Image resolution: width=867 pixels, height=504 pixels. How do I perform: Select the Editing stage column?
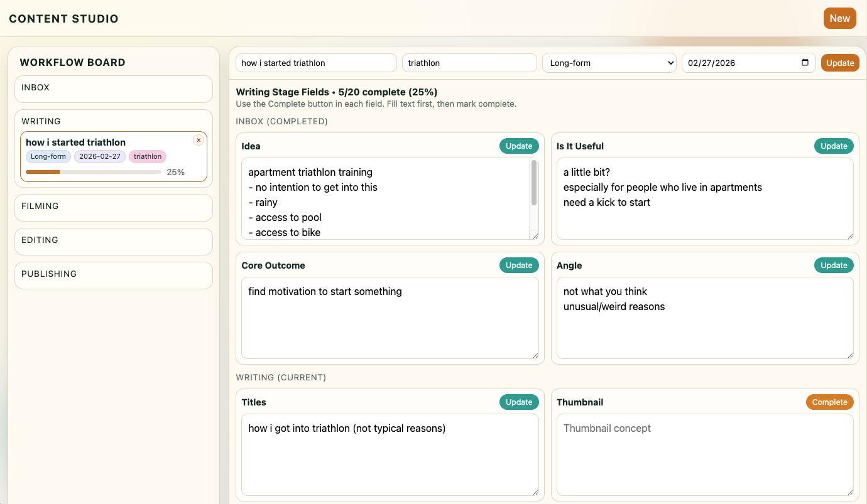pyautogui.click(x=114, y=241)
